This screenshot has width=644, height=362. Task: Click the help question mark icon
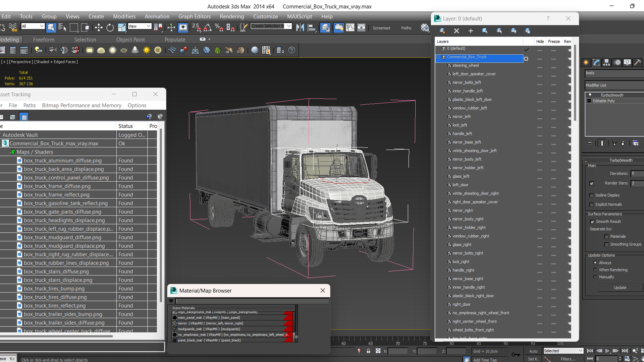[292, 50]
